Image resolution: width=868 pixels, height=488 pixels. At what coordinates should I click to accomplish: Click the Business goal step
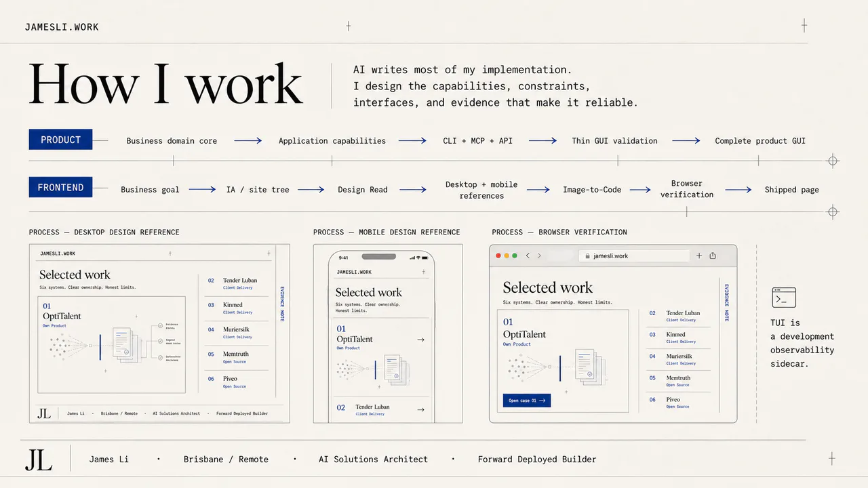(x=150, y=190)
